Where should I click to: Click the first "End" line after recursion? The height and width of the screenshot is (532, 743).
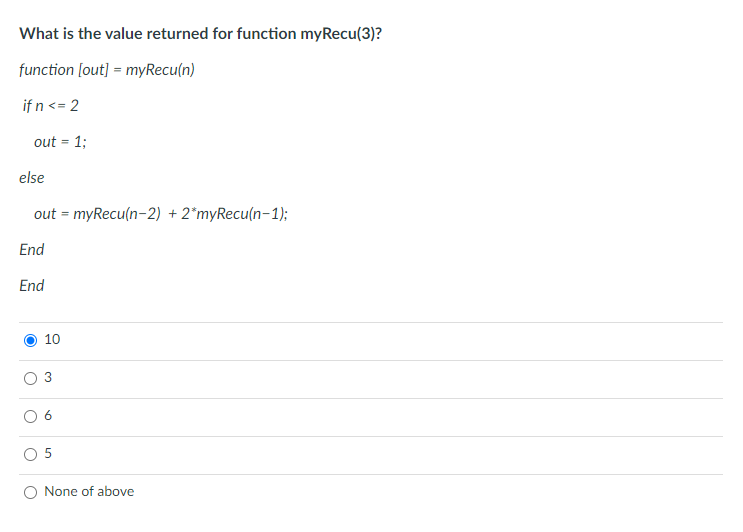32,249
